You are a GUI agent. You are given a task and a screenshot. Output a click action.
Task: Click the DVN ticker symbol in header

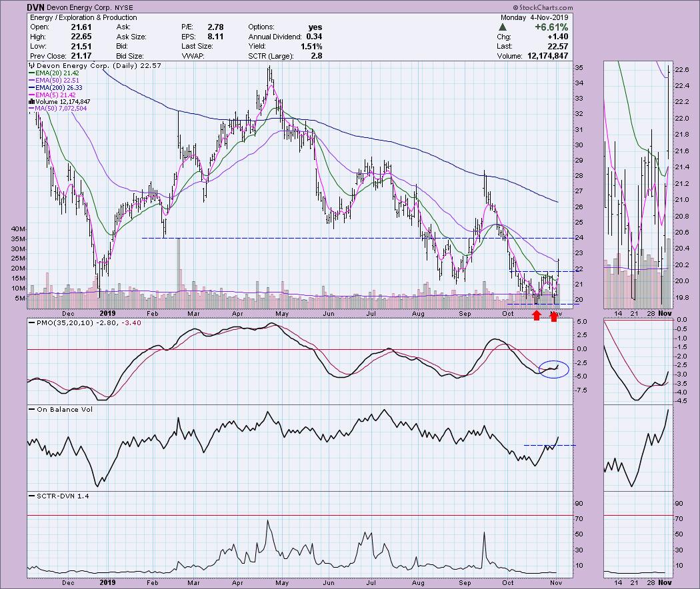36,7
